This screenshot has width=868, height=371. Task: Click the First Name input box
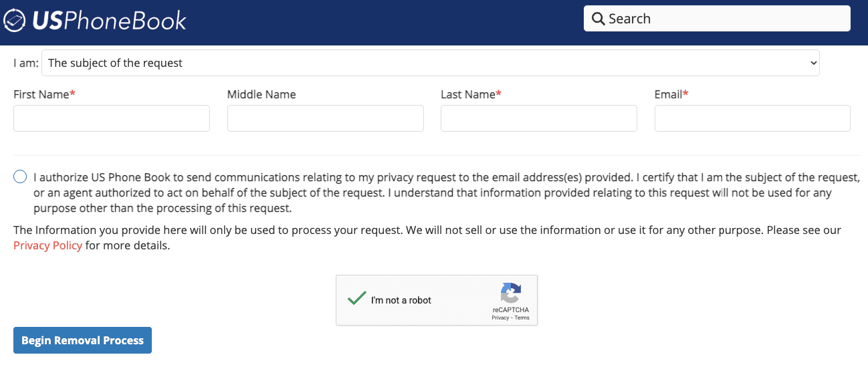(x=112, y=118)
